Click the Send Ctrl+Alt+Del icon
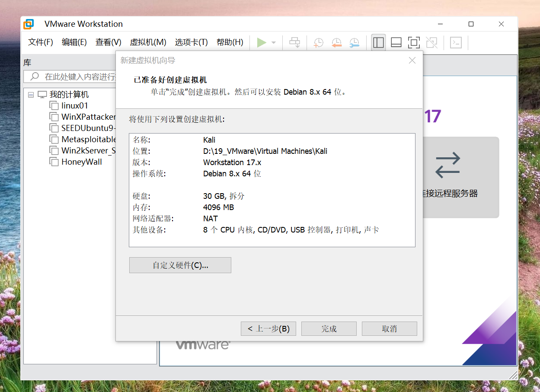This screenshot has width=540, height=392. 294,42
